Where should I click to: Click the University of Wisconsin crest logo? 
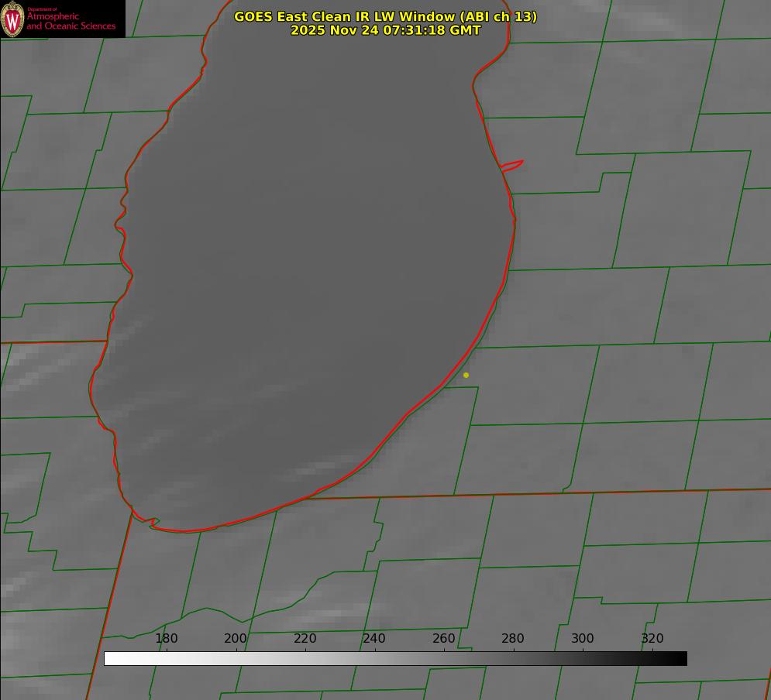pyautogui.click(x=12, y=19)
